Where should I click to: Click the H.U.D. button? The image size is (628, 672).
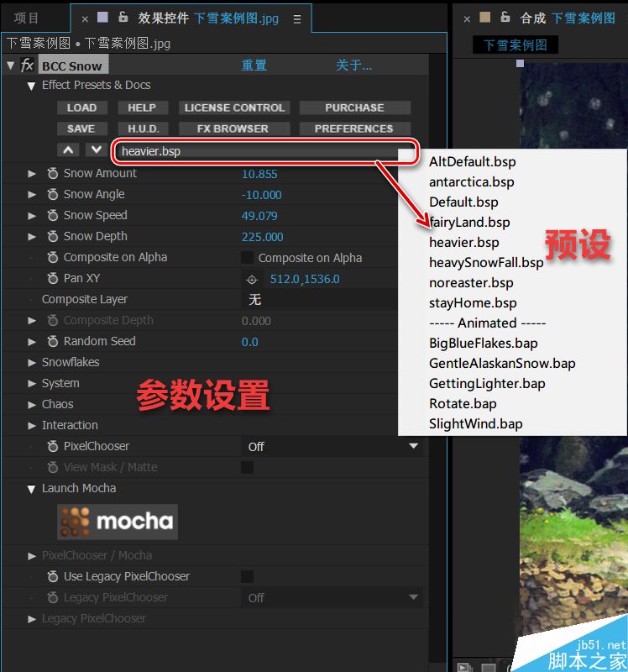pos(143,129)
